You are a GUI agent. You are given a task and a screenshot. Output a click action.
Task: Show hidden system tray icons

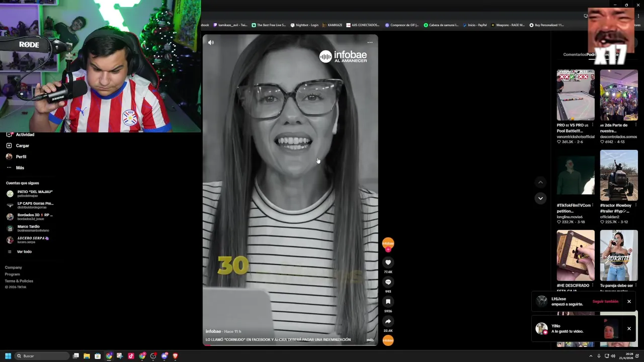pos(591,356)
